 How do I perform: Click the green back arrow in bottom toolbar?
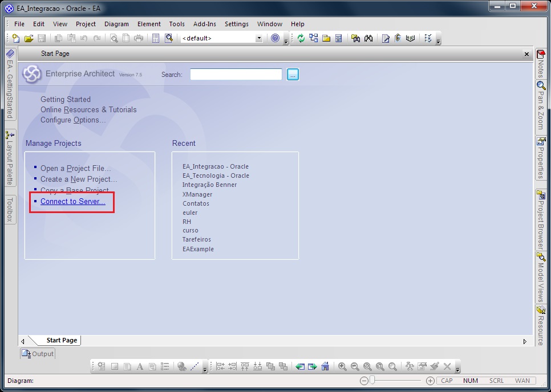coord(300,366)
